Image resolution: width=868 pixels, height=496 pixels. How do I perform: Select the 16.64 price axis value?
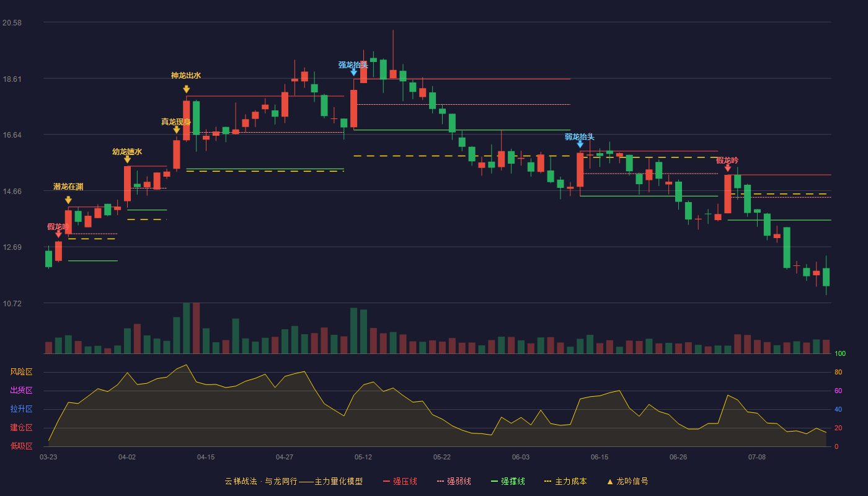coord(12,135)
